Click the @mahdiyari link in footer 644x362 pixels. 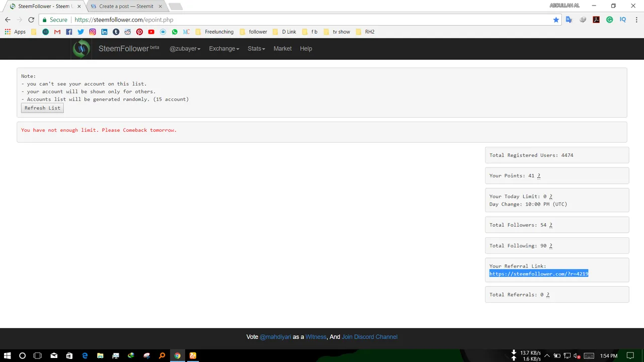tap(275, 337)
